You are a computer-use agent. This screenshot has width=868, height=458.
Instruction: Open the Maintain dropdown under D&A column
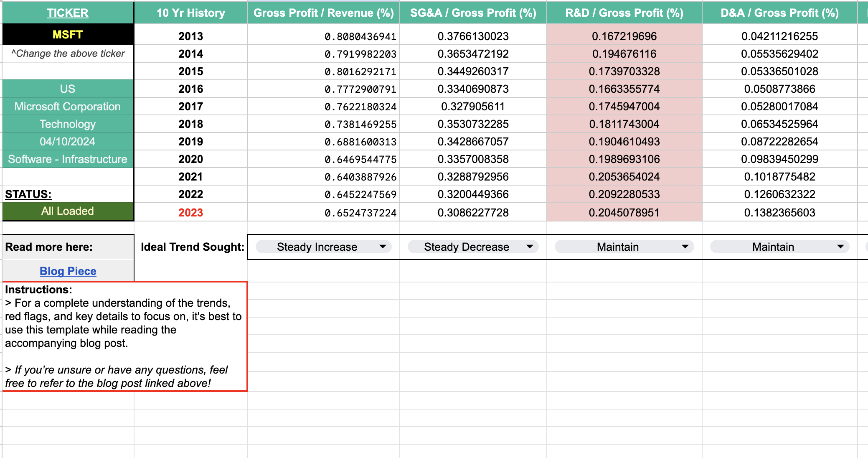coord(779,247)
